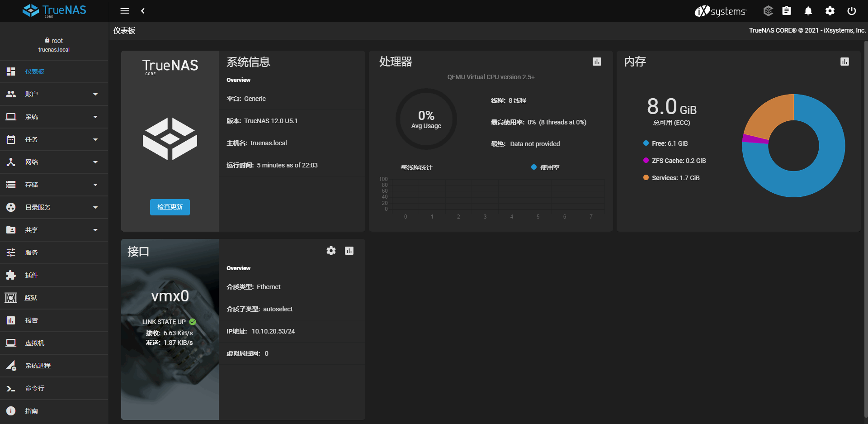Expand 系统 dropdown arrow
This screenshot has height=424, width=868.
click(95, 117)
